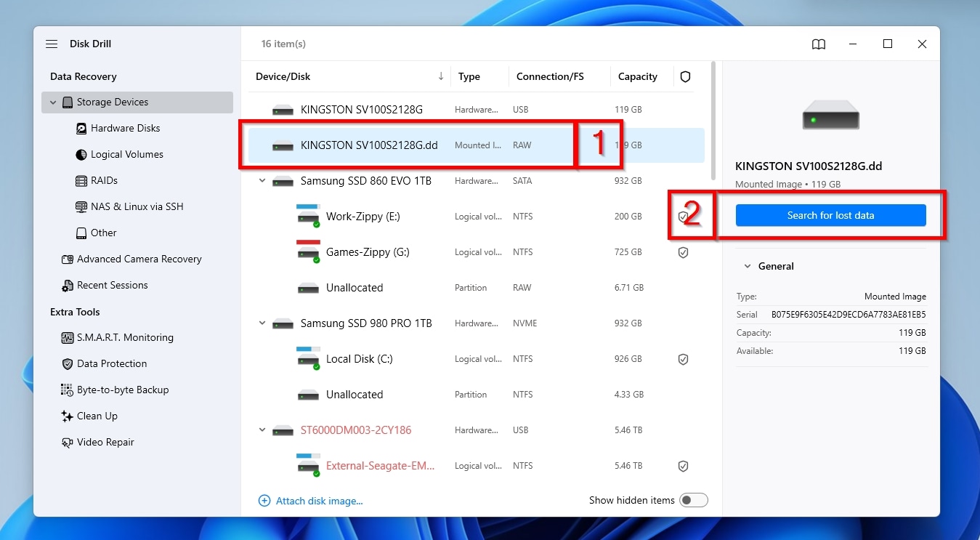Image resolution: width=980 pixels, height=540 pixels.
Task: Toggle Show hidden items switch
Action: 693,500
